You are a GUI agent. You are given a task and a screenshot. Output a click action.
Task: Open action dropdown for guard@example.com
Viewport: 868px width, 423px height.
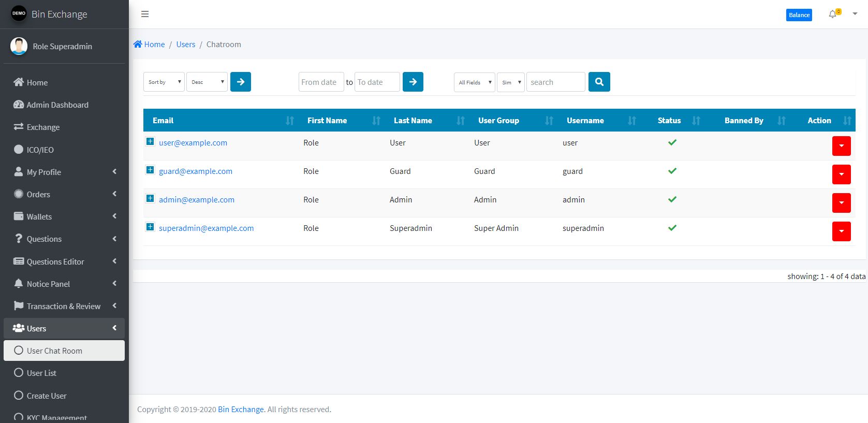pyautogui.click(x=842, y=174)
